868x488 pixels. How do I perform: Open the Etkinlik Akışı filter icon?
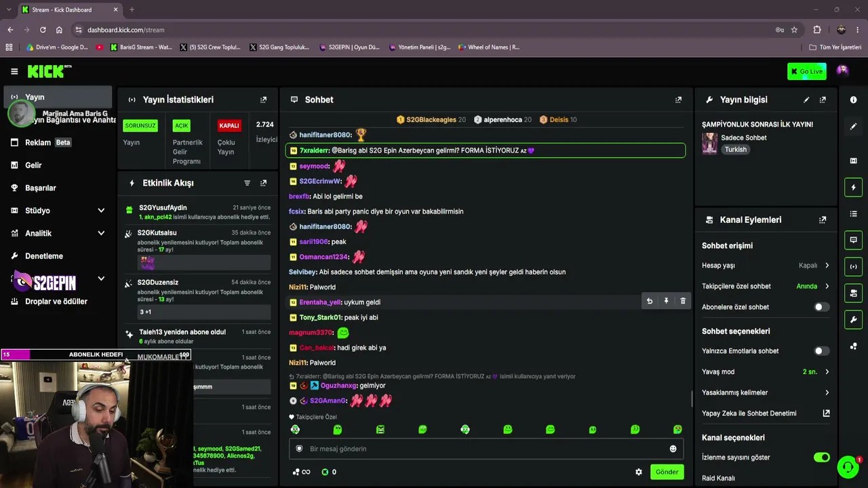click(247, 183)
